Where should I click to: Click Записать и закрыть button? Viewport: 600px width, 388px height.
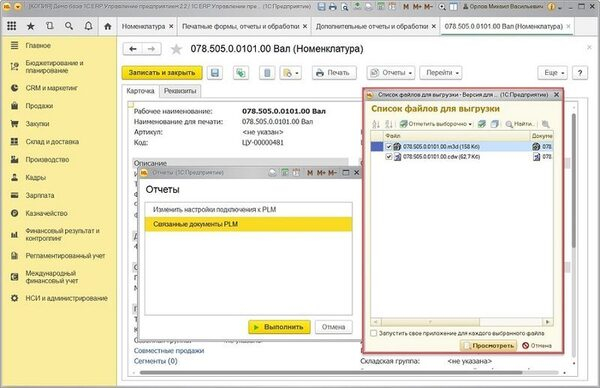point(162,73)
